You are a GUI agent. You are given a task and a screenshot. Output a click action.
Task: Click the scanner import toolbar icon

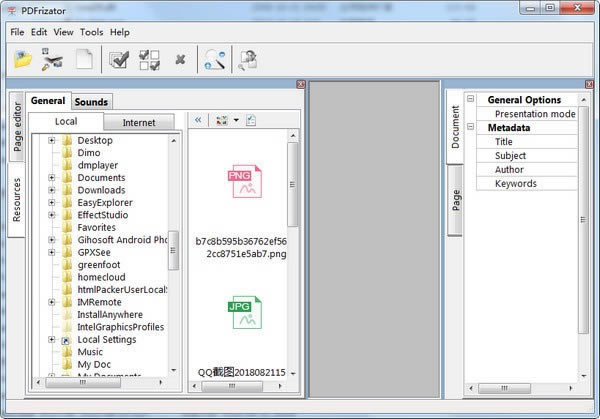pos(52,60)
